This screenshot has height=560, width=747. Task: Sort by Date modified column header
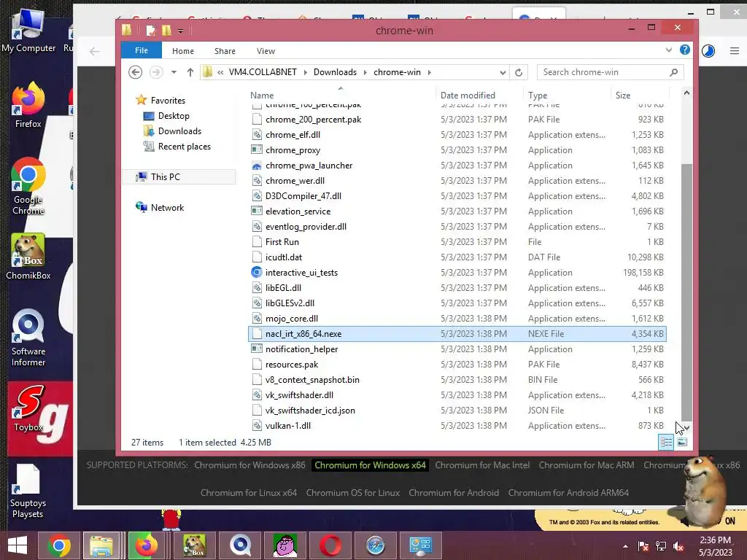pos(468,96)
